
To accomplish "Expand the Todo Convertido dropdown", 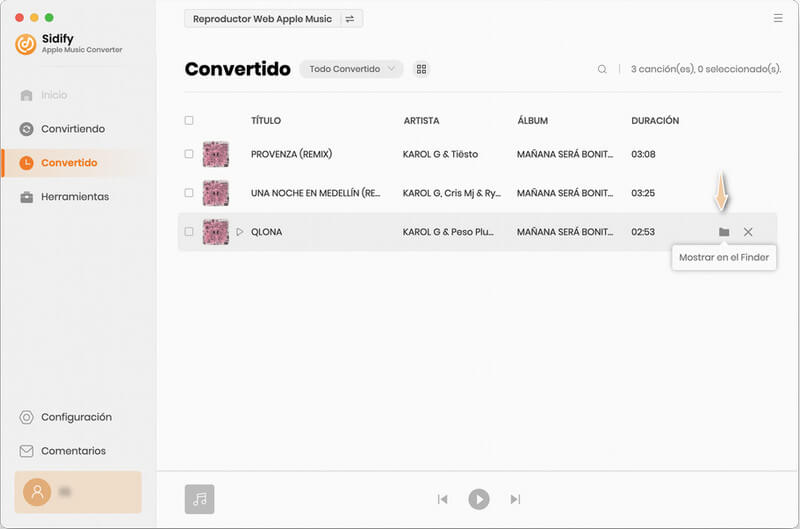I will click(352, 69).
